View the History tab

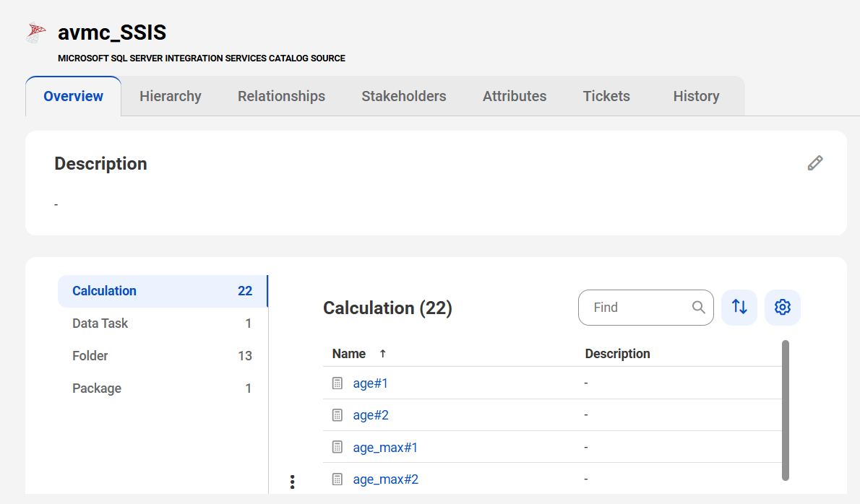696,97
